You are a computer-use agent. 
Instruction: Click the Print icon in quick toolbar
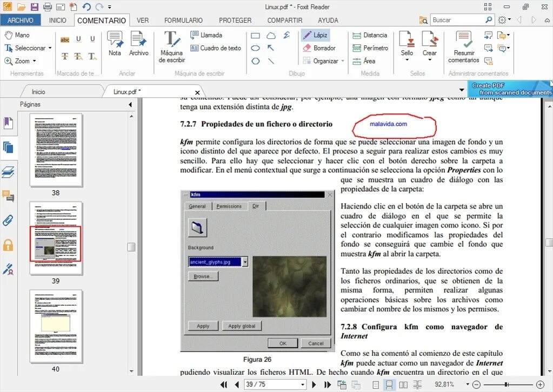47,6
